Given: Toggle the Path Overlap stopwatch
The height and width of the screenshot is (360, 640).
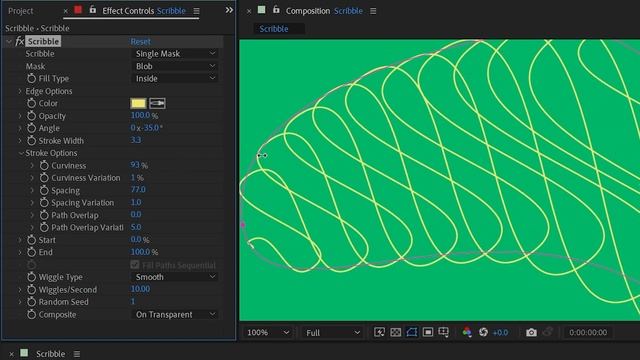Looking at the screenshot, I should coord(44,215).
